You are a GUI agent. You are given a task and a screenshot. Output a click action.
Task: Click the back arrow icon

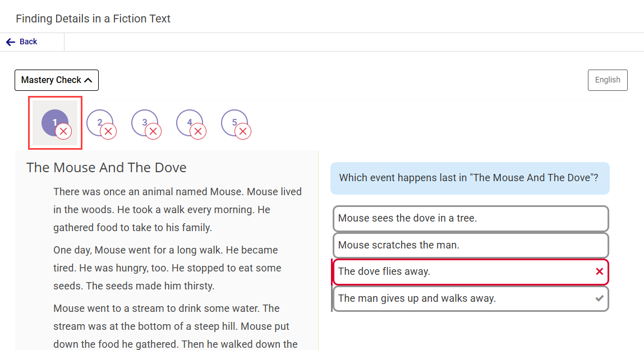[x=10, y=42]
